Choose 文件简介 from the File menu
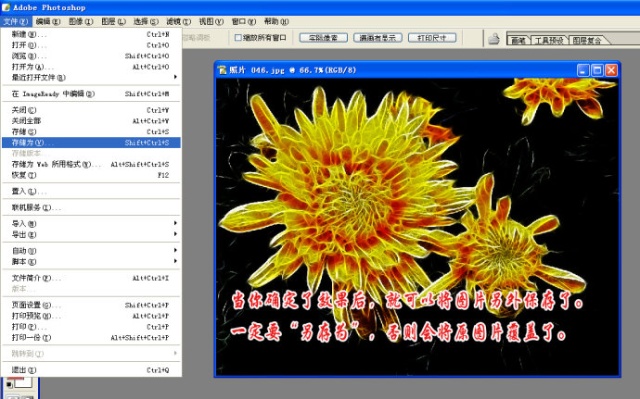Image resolution: width=640 pixels, height=399 pixels. coord(91,278)
